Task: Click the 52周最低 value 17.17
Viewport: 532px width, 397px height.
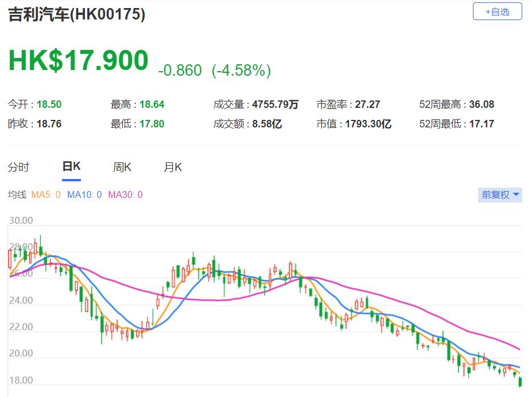Action: (x=482, y=124)
